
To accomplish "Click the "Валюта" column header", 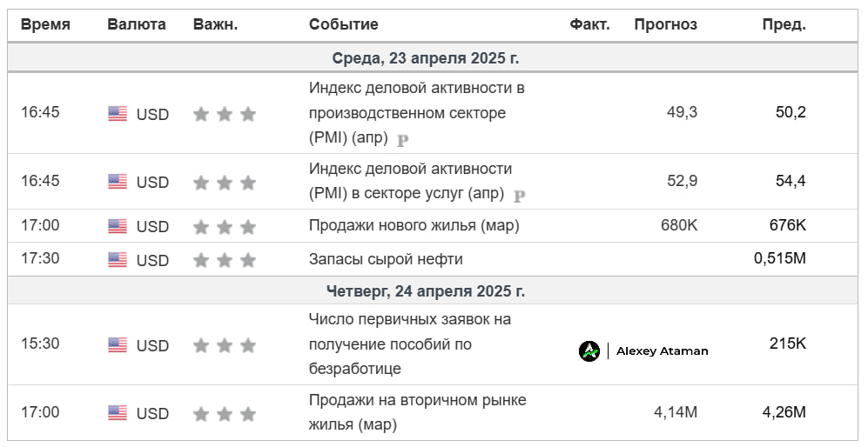I will pyautogui.click(x=137, y=24).
